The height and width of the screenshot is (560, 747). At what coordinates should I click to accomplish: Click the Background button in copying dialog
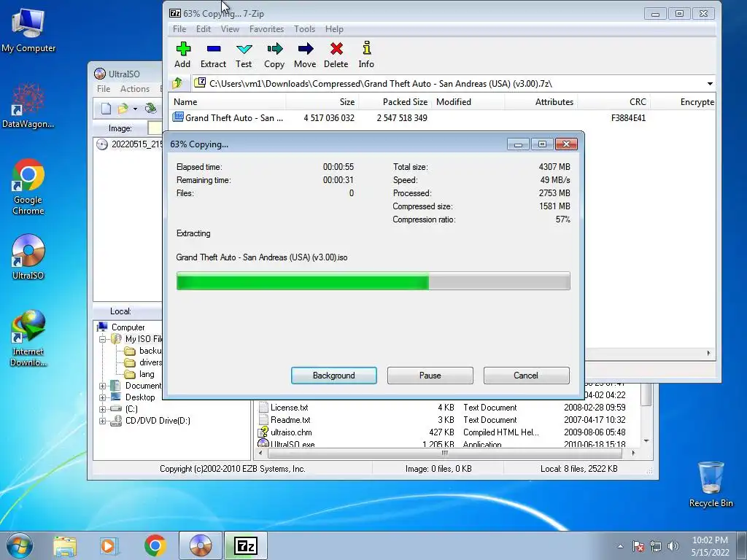334,376
